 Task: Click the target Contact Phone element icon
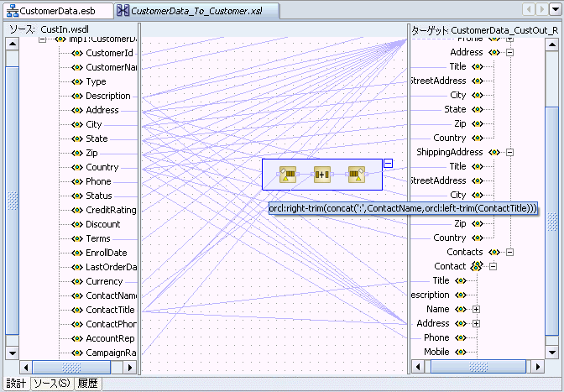[x=461, y=337]
